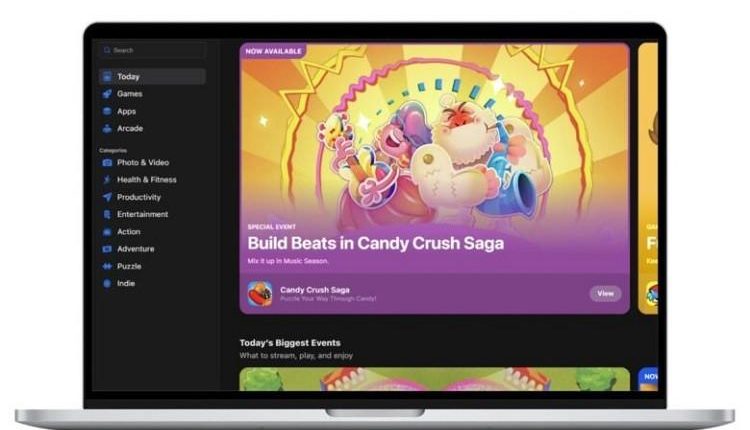
Task: Click the Apps stack icon
Action: [x=107, y=111]
